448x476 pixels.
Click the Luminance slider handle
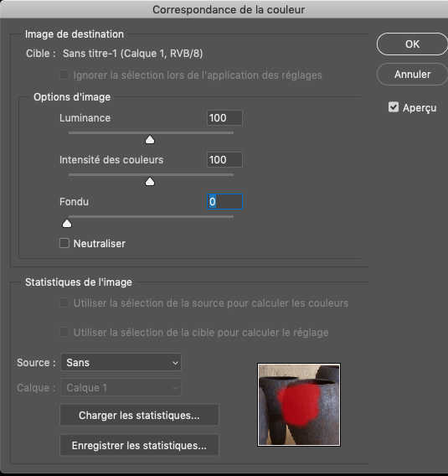[x=150, y=140]
